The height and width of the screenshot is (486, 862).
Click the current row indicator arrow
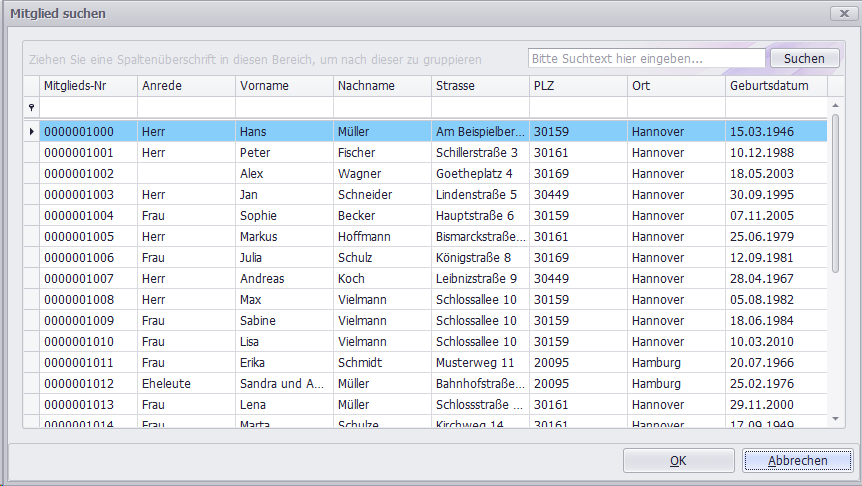click(x=31, y=131)
